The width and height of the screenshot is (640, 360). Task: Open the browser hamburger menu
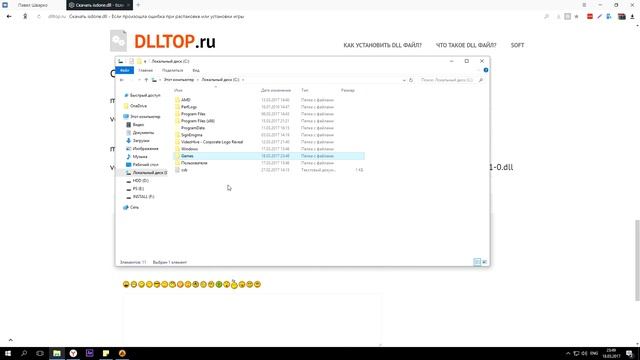pos(584,5)
